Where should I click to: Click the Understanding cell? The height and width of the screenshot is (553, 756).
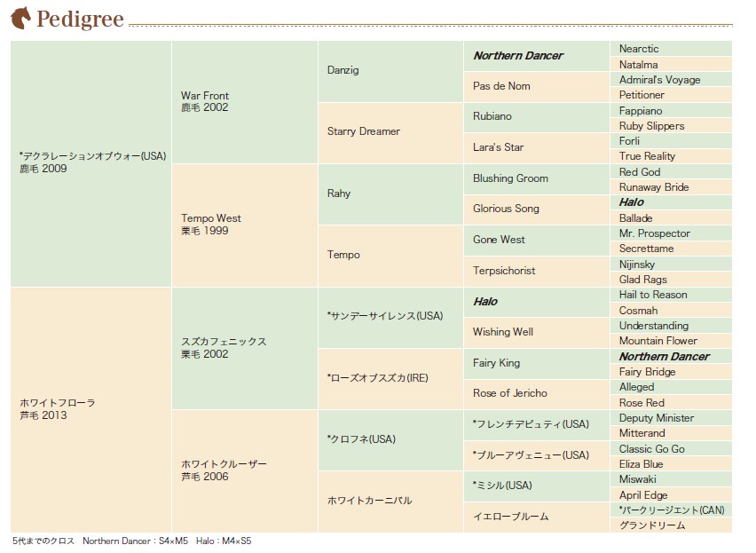[x=671, y=326]
